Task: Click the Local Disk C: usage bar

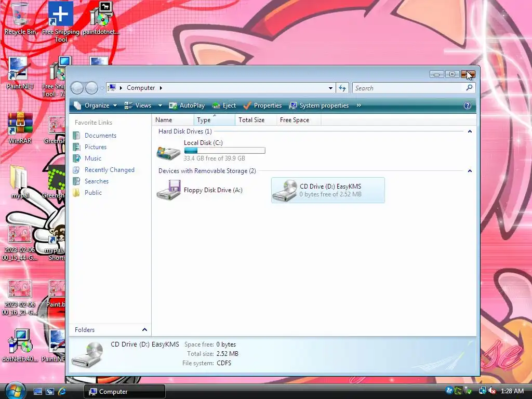Action: [224, 151]
